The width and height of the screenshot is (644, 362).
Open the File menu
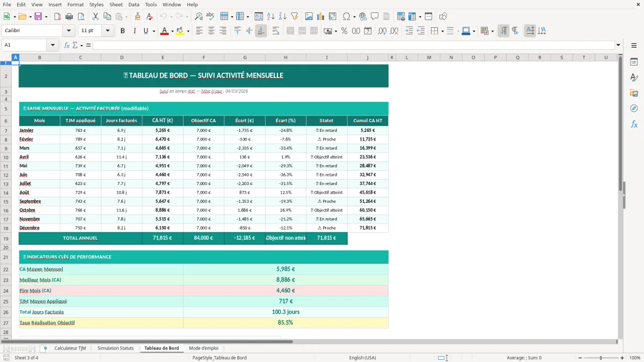(x=6, y=4)
